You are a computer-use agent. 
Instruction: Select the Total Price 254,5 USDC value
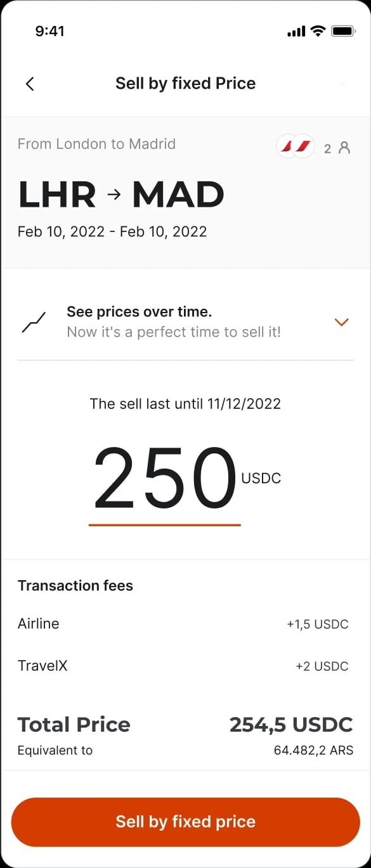[x=291, y=724]
